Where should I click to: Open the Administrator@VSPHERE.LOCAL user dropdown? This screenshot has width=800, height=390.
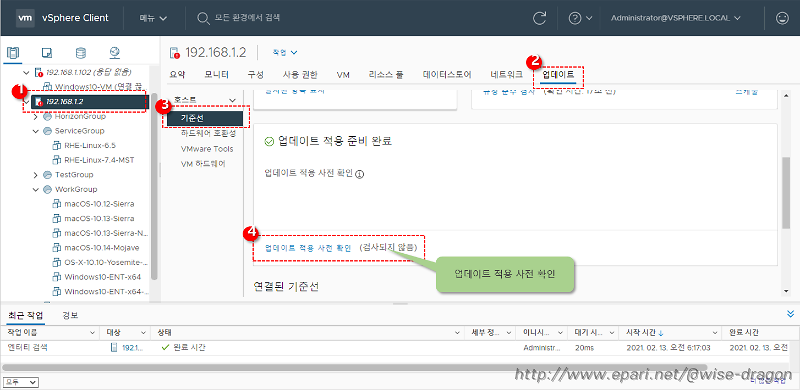pyautogui.click(x=676, y=18)
